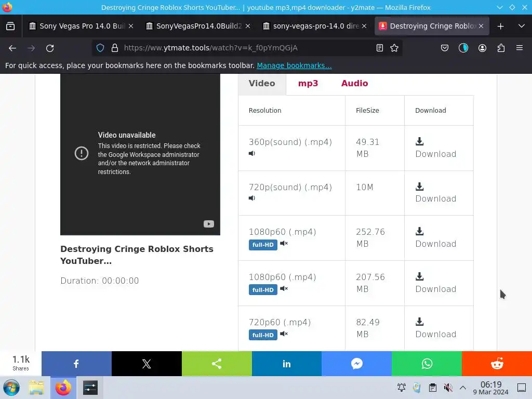Open the settings mixer app in taskbar

pos(90,388)
